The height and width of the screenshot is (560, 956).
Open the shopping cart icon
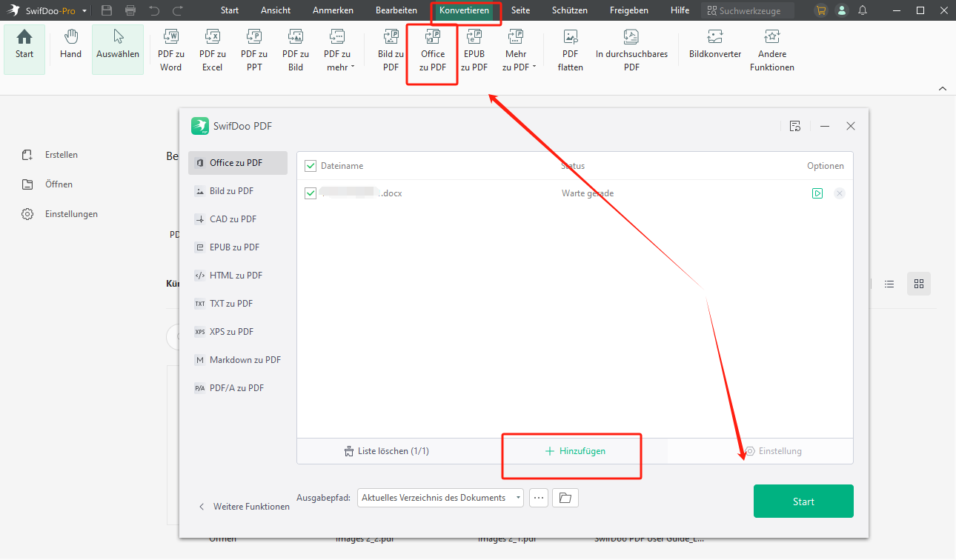pos(820,10)
